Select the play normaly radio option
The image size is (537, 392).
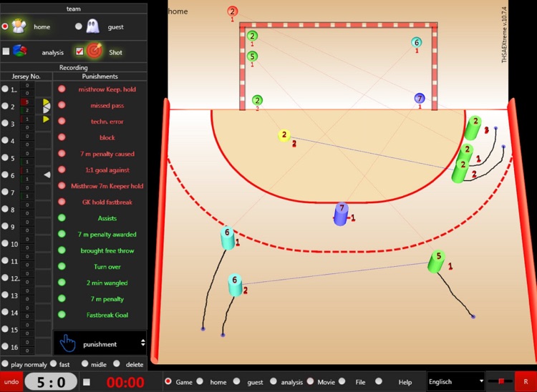pyautogui.click(x=5, y=363)
